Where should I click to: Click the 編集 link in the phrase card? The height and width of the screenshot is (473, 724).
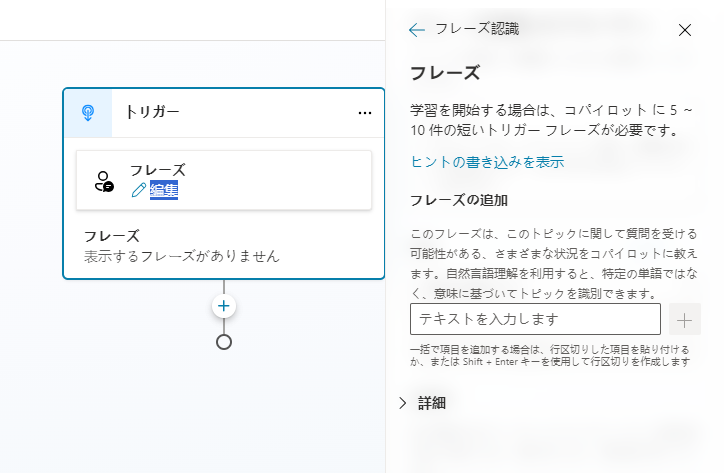pyautogui.click(x=164, y=190)
